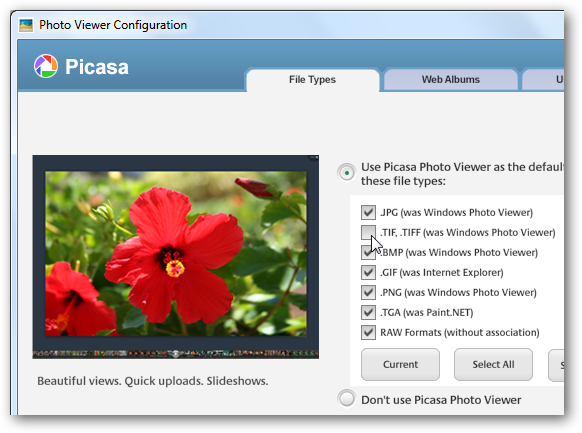Screen dimensions: 582x433
Task: Click the Photo Viewer Configuration title bar icon
Action: coord(26,25)
